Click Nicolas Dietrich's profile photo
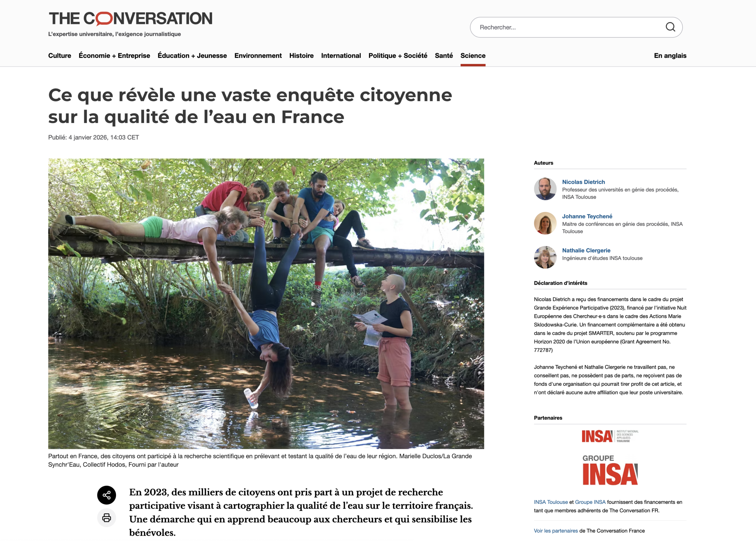The height and width of the screenshot is (541, 756). [545, 189]
